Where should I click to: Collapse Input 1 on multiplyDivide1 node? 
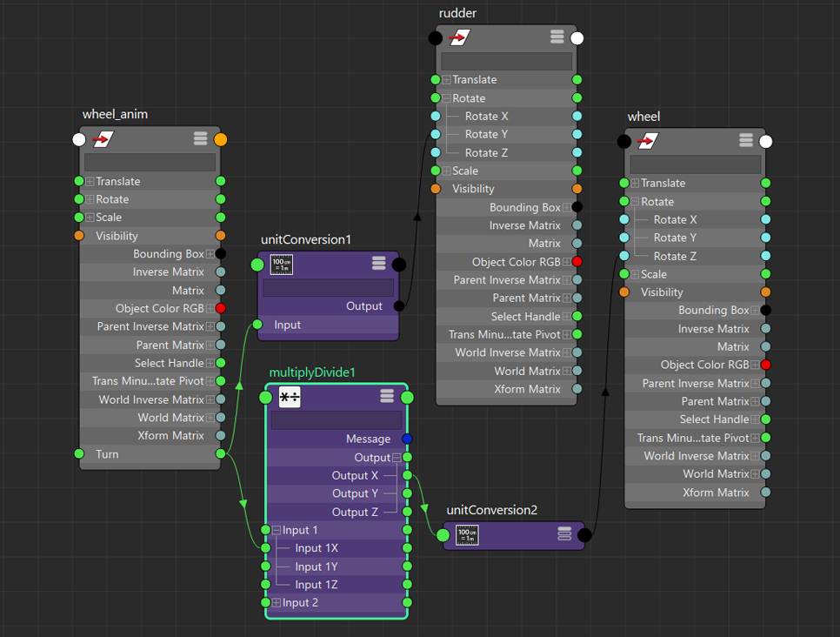pyautogui.click(x=276, y=530)
